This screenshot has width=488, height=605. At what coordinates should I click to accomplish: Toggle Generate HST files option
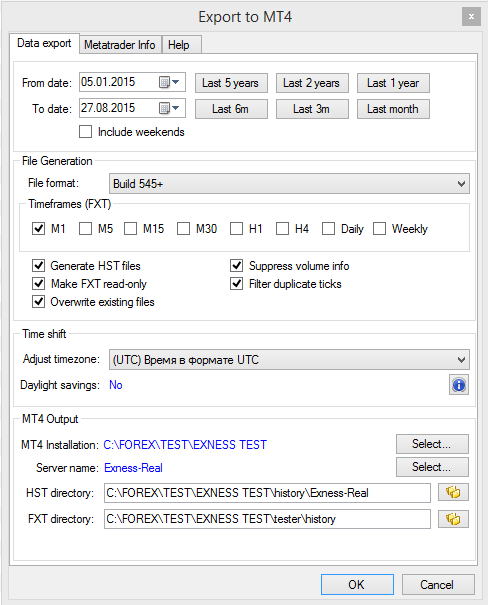38,265
